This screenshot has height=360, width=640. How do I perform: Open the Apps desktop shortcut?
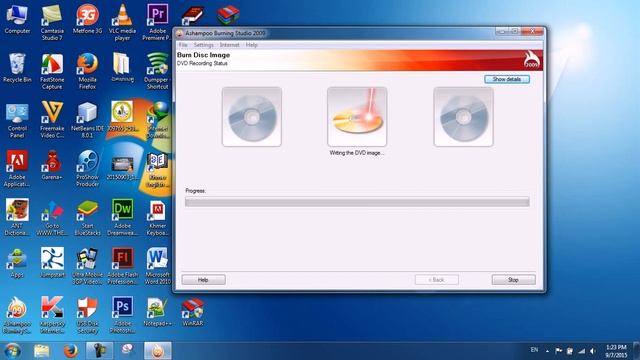click(17, 263)
